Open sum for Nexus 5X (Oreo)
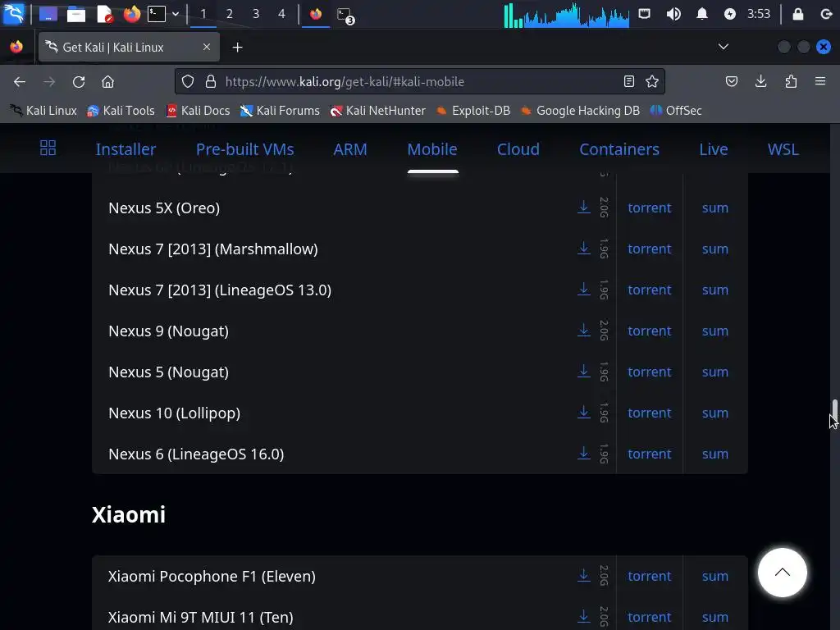The width and height of the screenshot is (840, 630). point(715,208)
